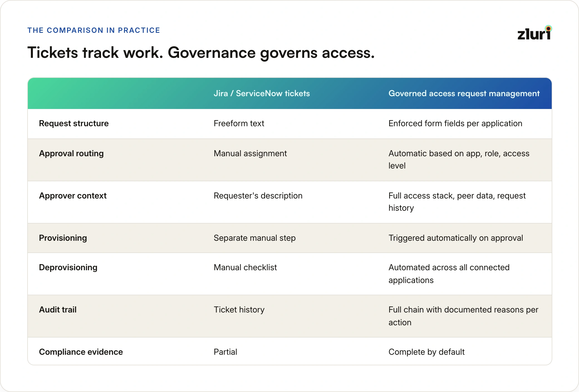Image resolution: width=579 pixels, height=392 pixels.
Task: Click 'Full chain with documented reasons per action'
Action: click(x=463, y=316)
